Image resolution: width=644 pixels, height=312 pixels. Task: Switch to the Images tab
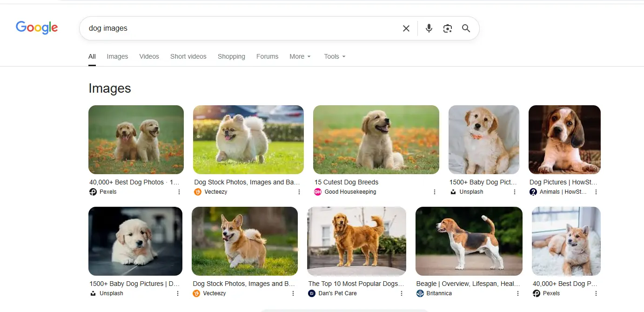117,56
